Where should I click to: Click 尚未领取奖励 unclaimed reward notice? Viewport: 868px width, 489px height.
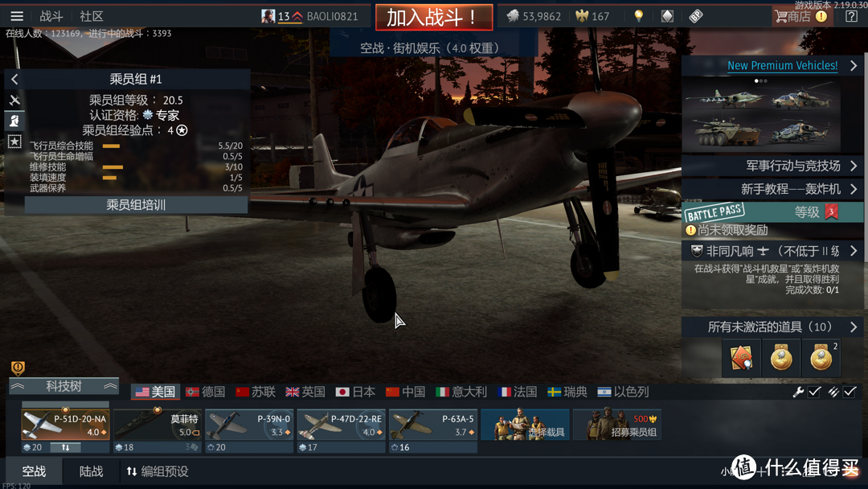coord(727,230)
